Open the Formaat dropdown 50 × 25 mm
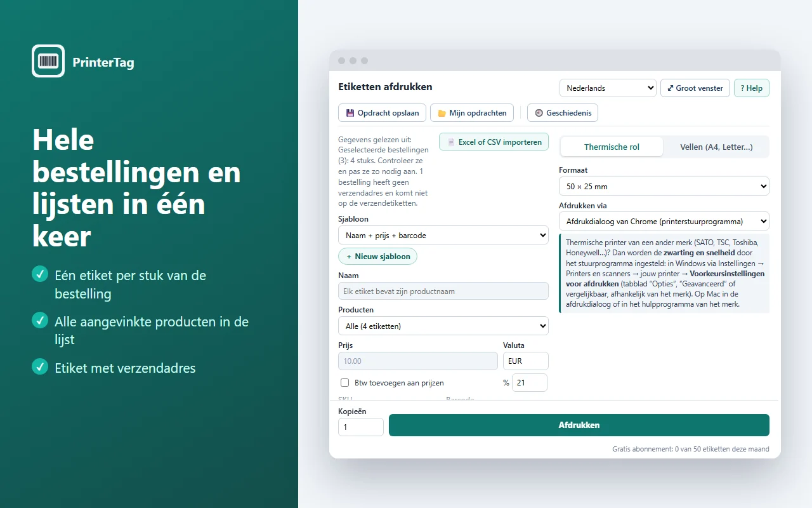The image size is (812, 508). pyautogui.click(x=664, y=187)
